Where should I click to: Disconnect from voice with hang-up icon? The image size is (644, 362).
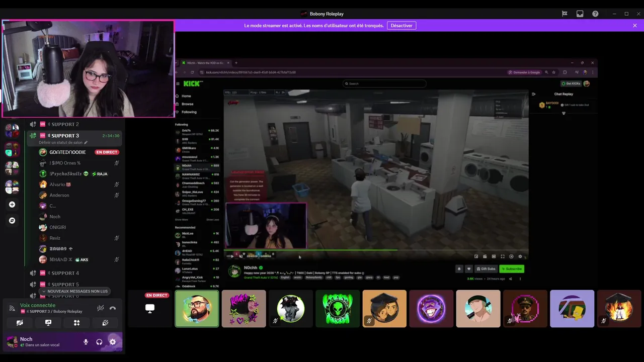point(113,308)
